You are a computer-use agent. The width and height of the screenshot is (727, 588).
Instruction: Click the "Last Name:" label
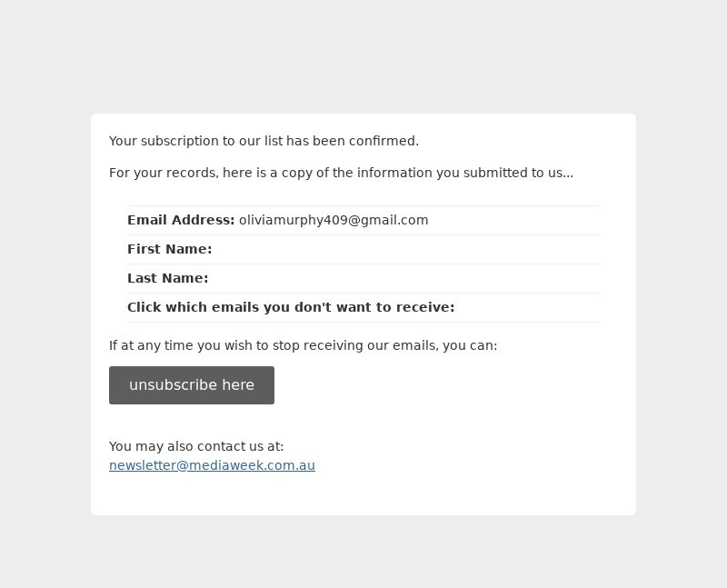168,278
